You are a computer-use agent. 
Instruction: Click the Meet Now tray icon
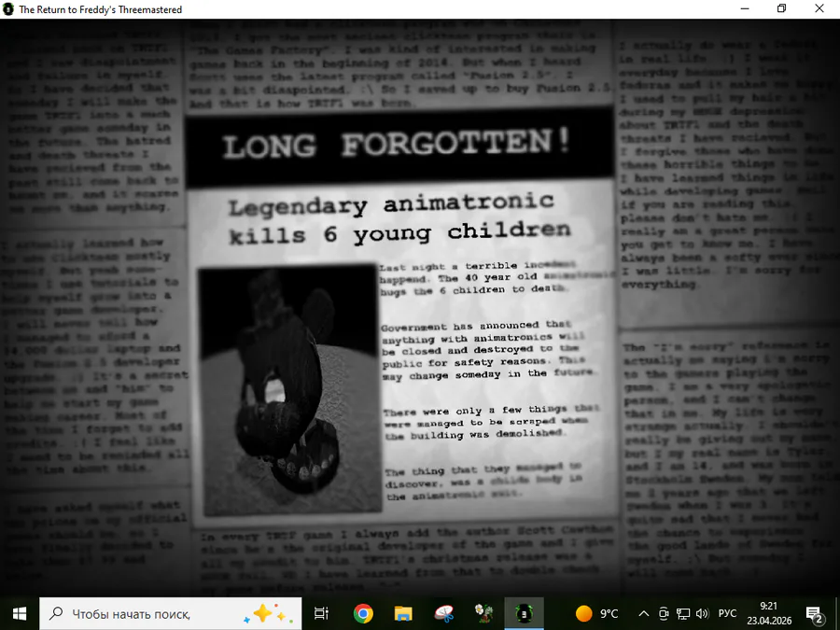coord(664,613)
